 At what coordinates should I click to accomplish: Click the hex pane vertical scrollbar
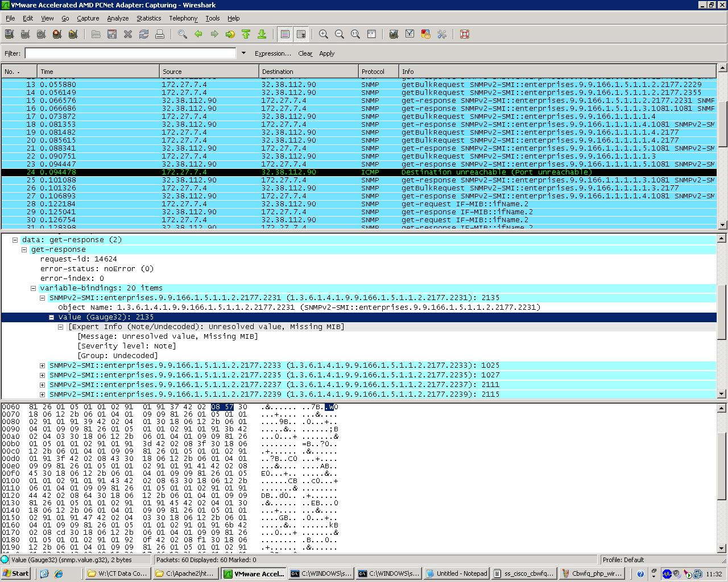coord(722,477)
